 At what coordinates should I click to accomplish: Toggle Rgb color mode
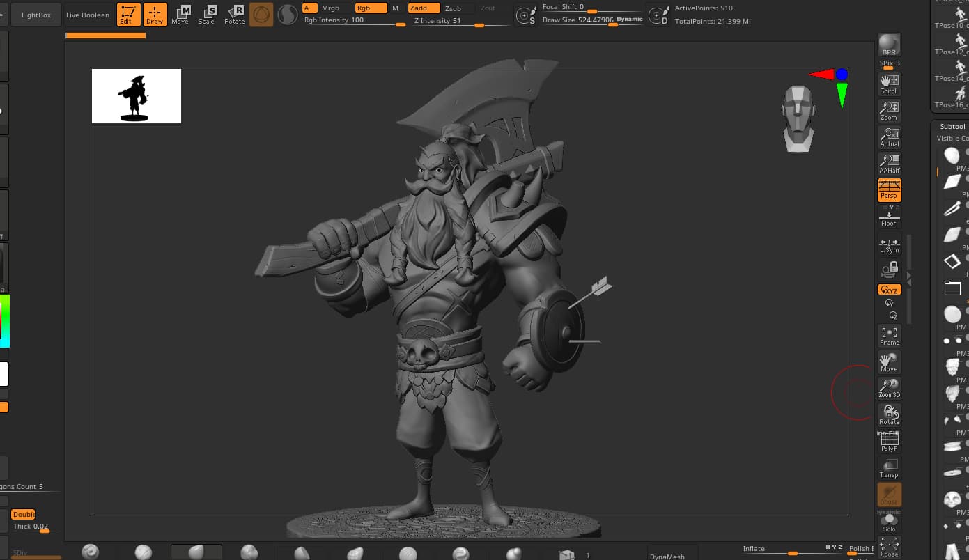pyautogui.click(x=371, y=8)
